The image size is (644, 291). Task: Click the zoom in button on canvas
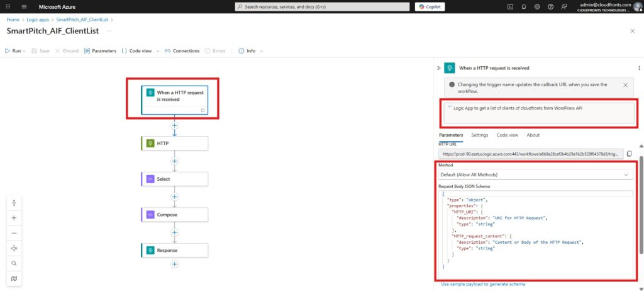point(14,218)
